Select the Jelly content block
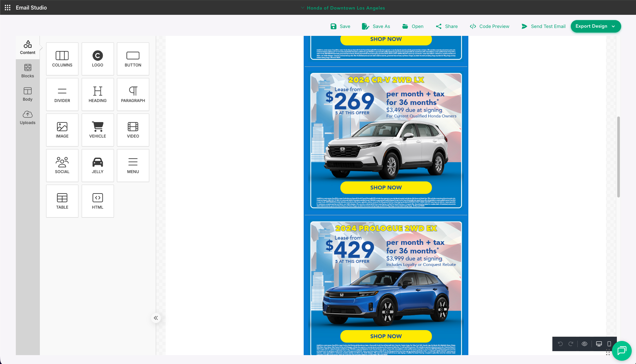This screenshot has width=636, height=364. pyautogui.click(x=98, y=166)
